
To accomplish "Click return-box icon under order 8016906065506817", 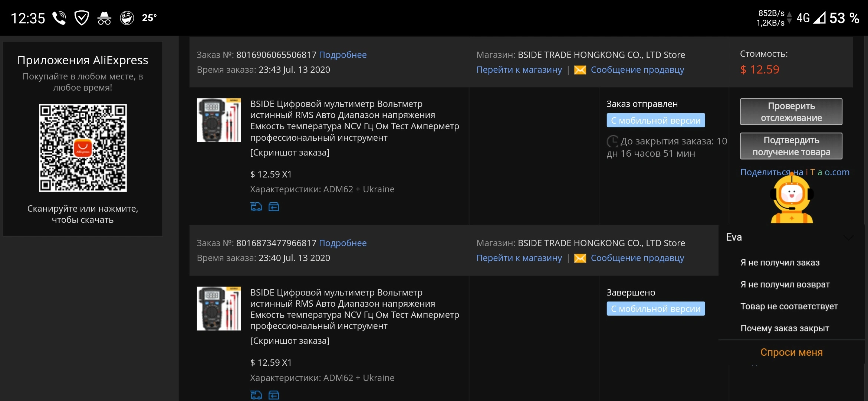I will [x=274, y=206].
